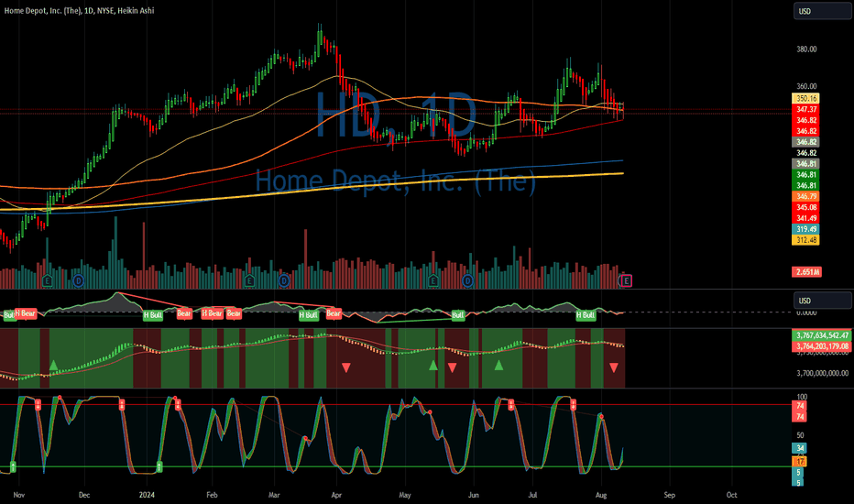Click the 350.16 price label

(805, 99)
